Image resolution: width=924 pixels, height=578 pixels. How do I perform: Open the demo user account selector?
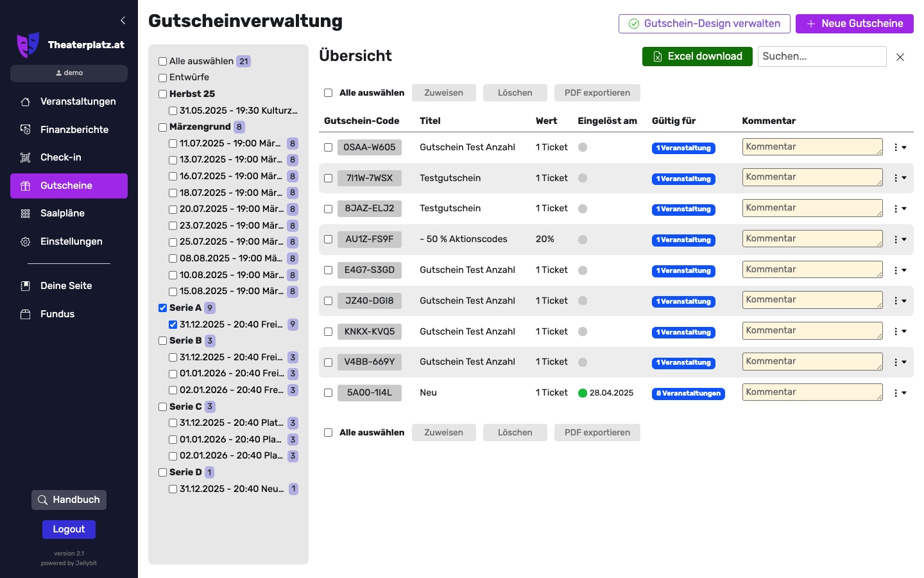[x=69, y=73]
